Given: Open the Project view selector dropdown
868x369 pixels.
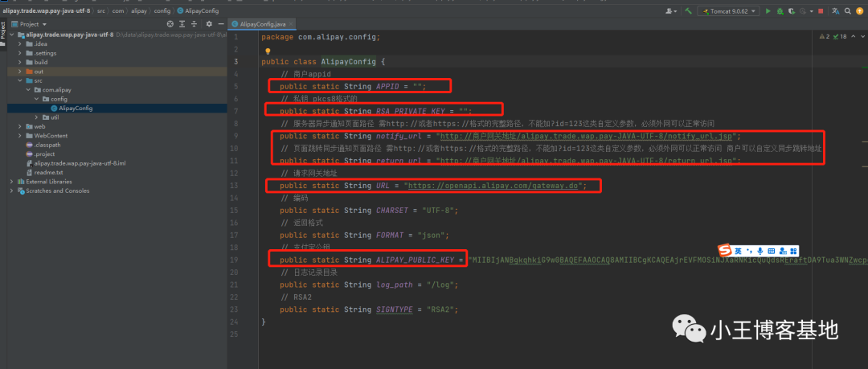Looking at the screenshot, I should (x=29, y=24).
